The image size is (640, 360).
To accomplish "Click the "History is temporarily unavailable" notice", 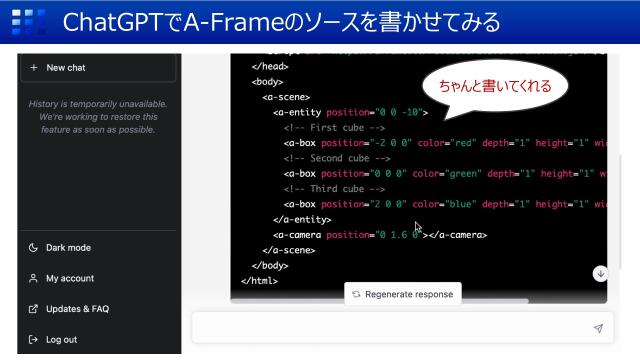I will (98, 117).
